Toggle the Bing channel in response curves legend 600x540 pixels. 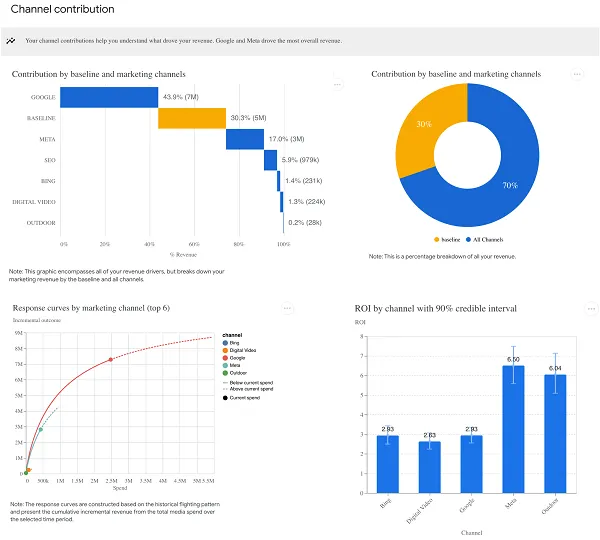(232, 342)
